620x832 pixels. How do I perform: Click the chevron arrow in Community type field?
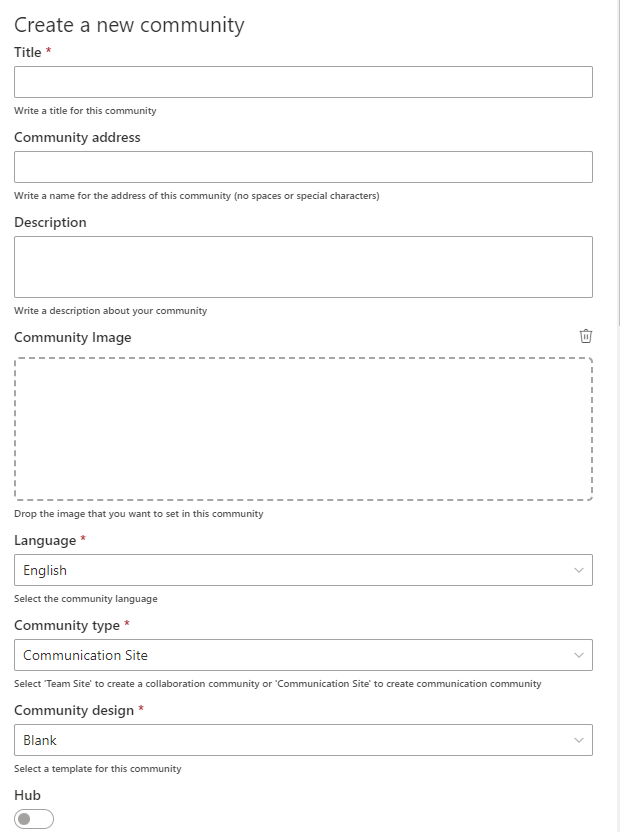pos(579,655)
